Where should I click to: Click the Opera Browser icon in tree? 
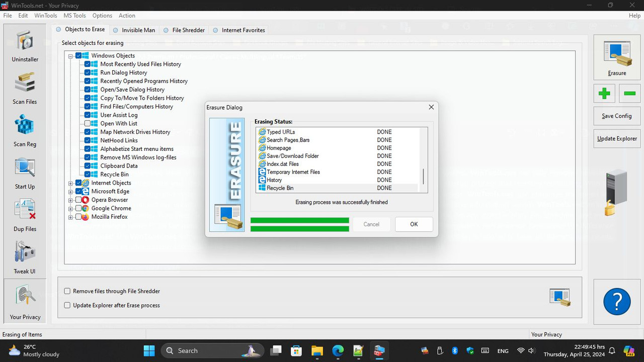86,200
